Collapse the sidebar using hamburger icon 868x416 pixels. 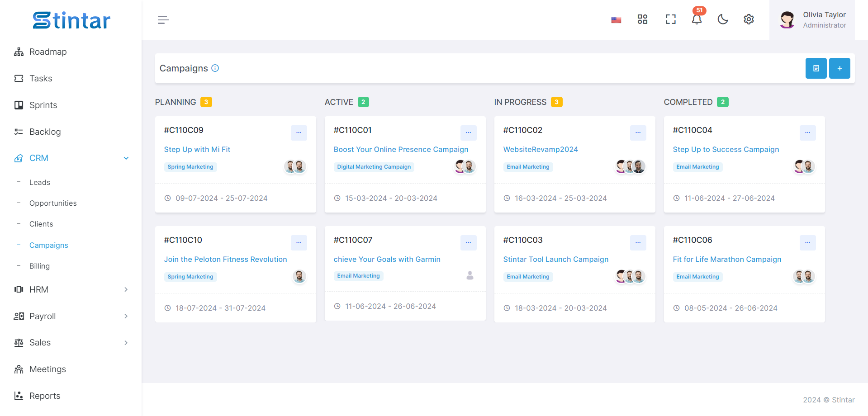click(x=163, y=20)
